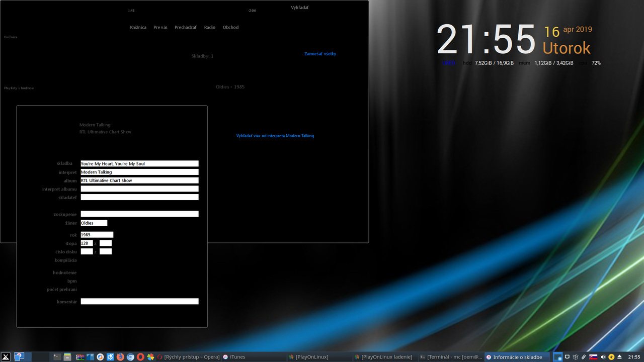Select Informácie o skladbe taskbar window
This screenshot has height=362, width=644.
point(517,357)
